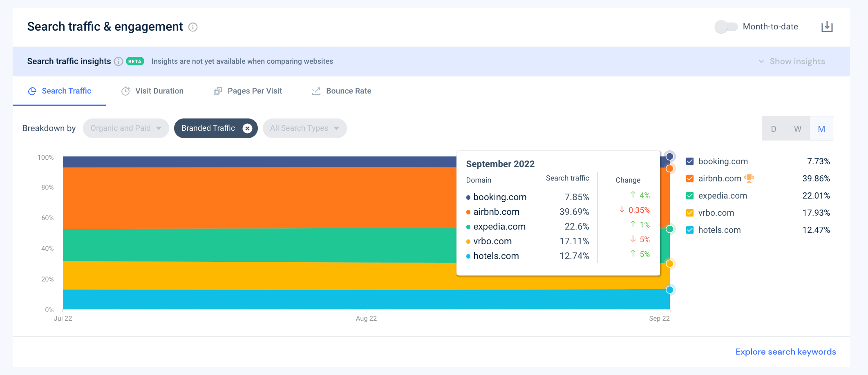This screenshot has height=375, width=868.
Task: Click expedia.com row in the tooltip
Action: [x=558, y=226]
